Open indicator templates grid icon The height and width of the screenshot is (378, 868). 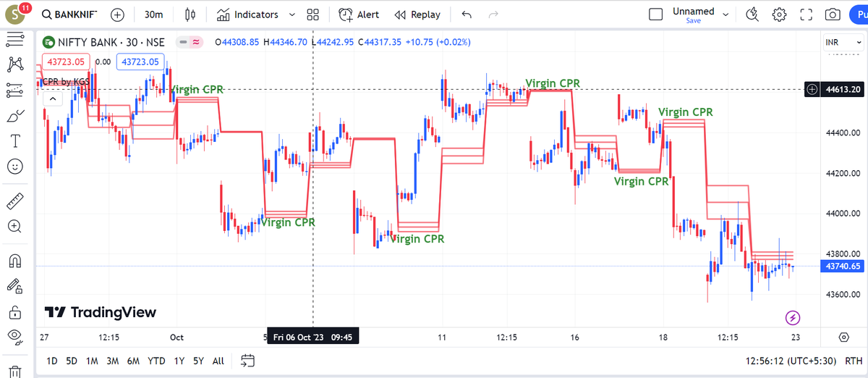pyautogui.click(x=313, y=14)
